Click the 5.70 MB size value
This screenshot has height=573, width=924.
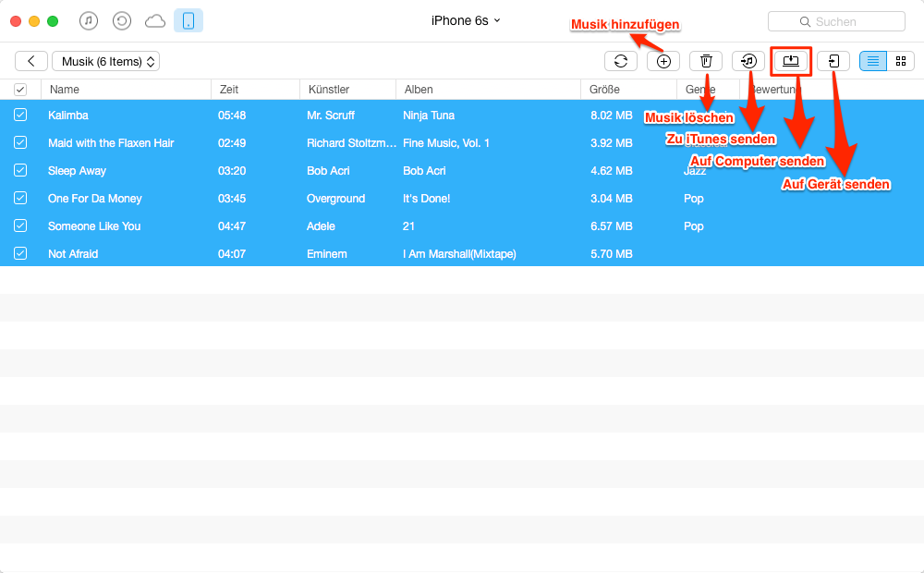pos(612,254)
